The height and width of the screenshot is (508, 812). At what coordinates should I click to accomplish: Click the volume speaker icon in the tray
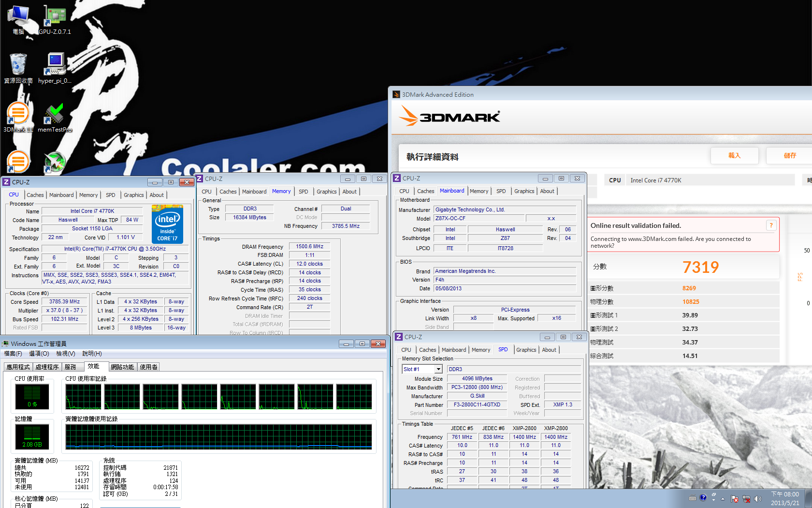757,499
